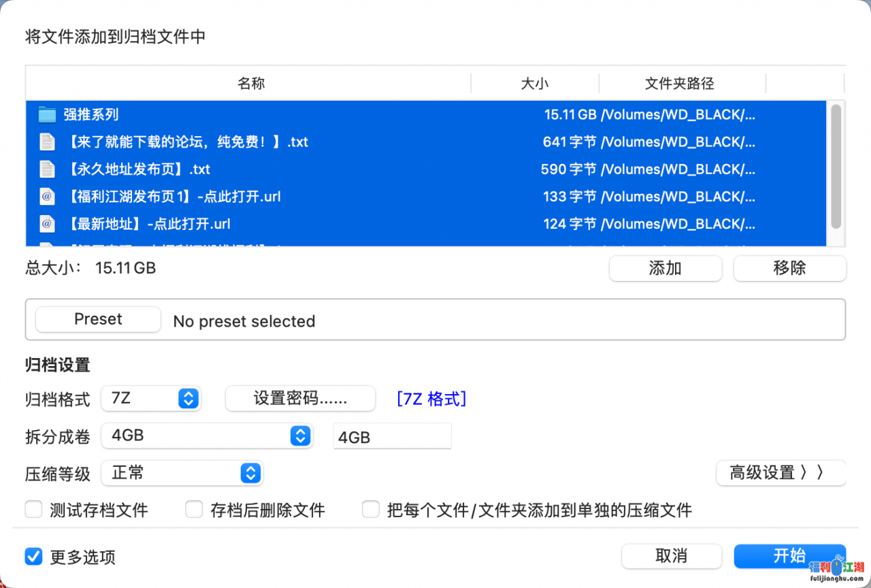Tick the 存档后删除文件 checkbox
Screen dimensions: 871x588
[194, 510]
